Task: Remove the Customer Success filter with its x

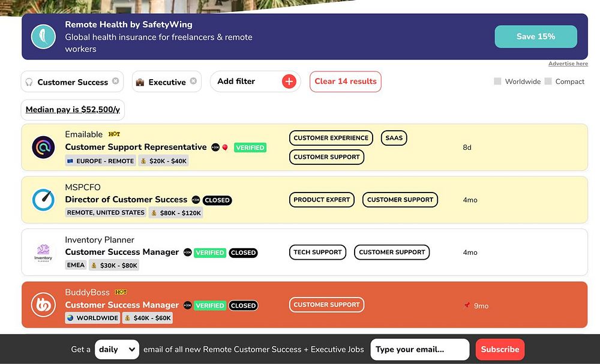Action: pos(116,81)
